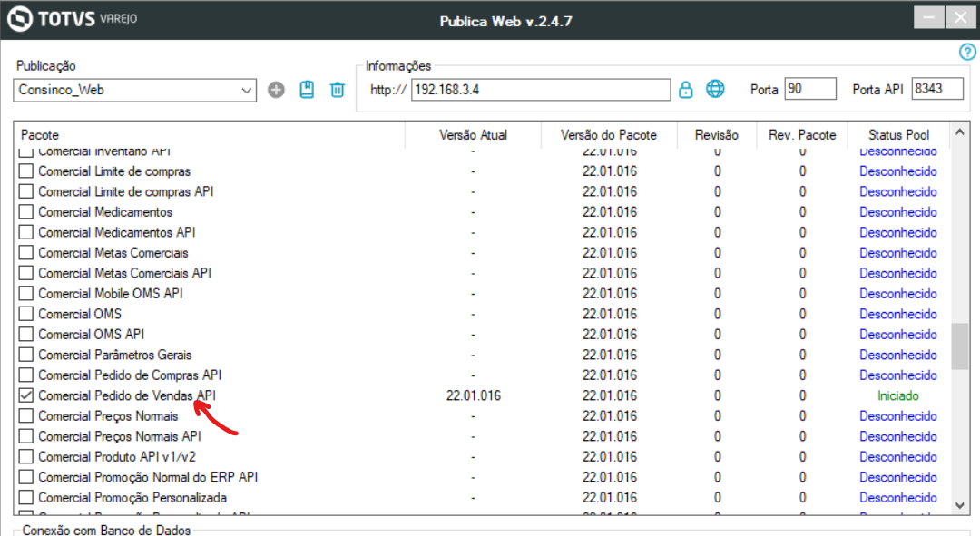The height and width of the screenshot is (536, 980).
Task: Check Comercial Preços Normais checkbox
Action: [x=25, y=416]
